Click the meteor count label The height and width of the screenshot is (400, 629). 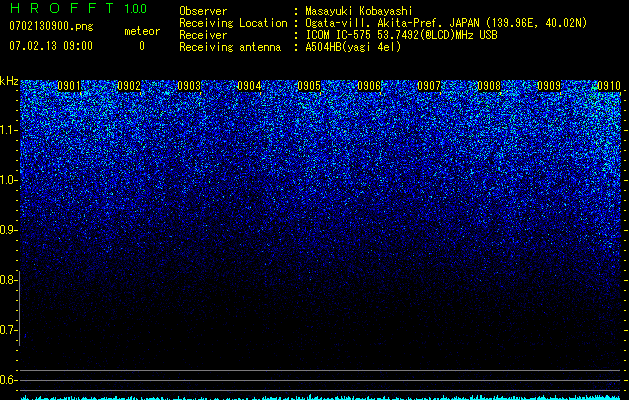tap(142, 31)
